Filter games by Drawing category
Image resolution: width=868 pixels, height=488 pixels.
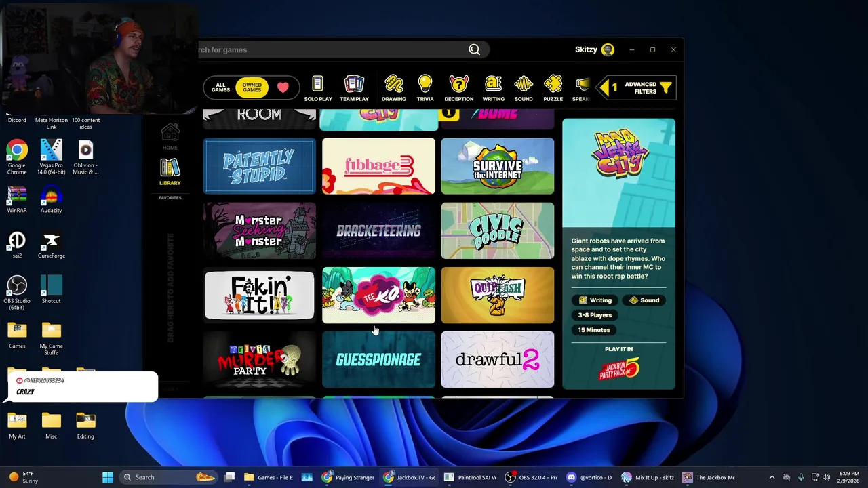(x=393, y=89)
